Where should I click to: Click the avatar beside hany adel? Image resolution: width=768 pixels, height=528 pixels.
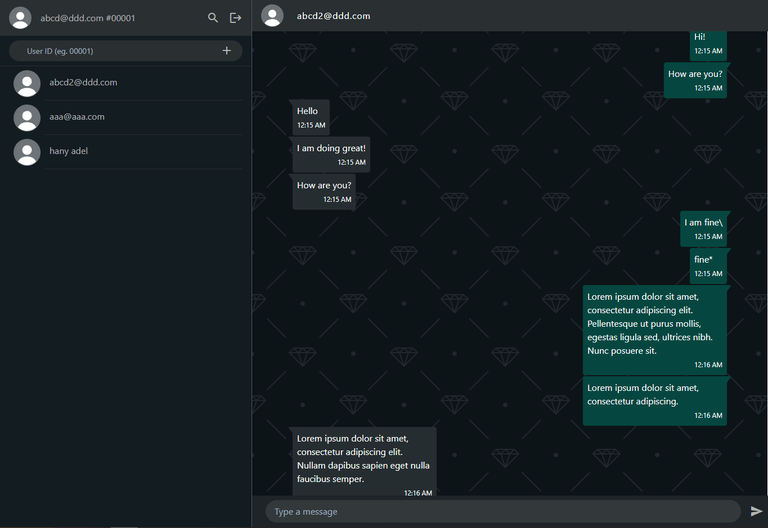pos(27,151)
